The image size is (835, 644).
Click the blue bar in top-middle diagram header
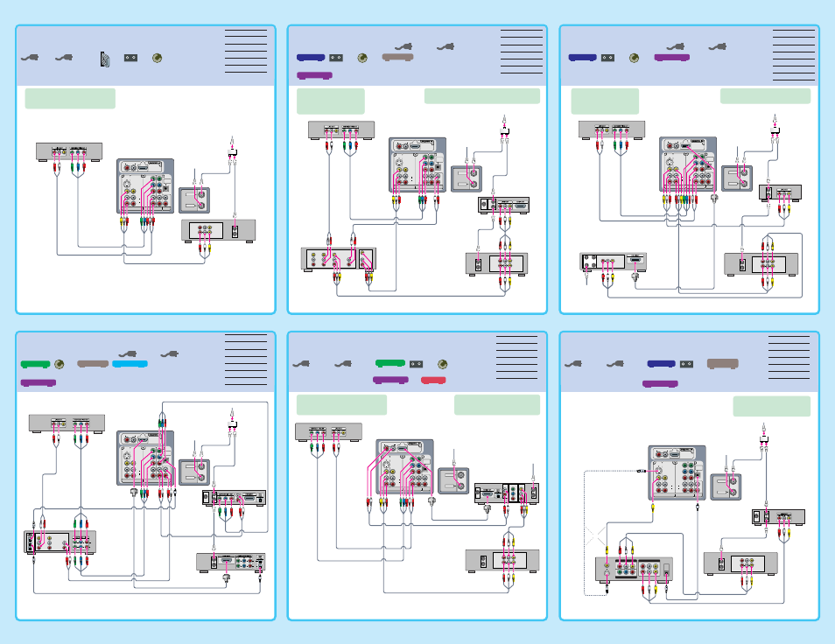pyautogui.click(x=311, y=58)
